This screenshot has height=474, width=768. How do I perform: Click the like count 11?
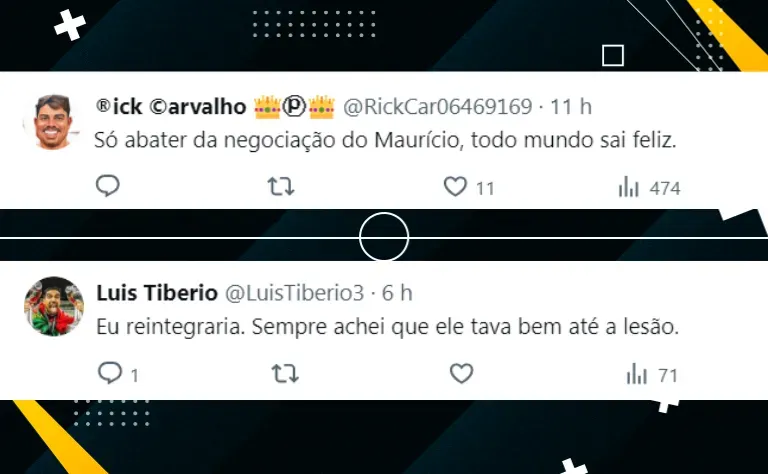point(485,189)
